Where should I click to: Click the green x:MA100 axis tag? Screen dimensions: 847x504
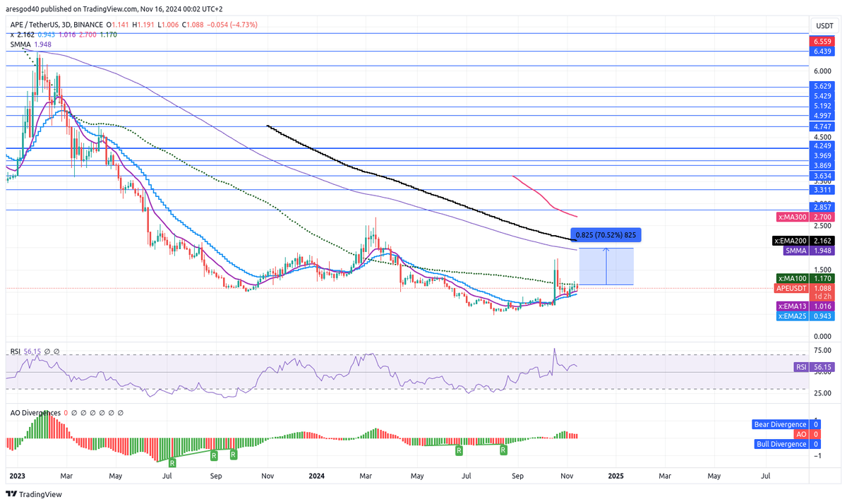click(x=793, y=279)
